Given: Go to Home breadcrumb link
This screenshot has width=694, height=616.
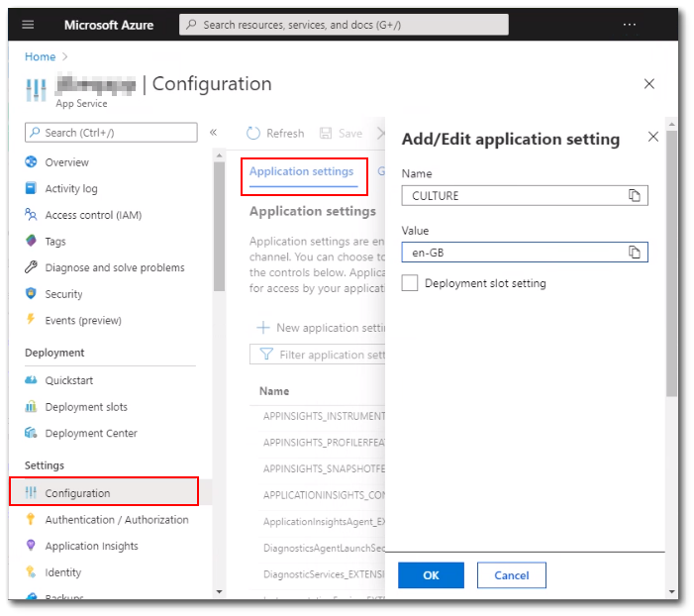Looking at the screenshot, I should click(x=41, y=56).
